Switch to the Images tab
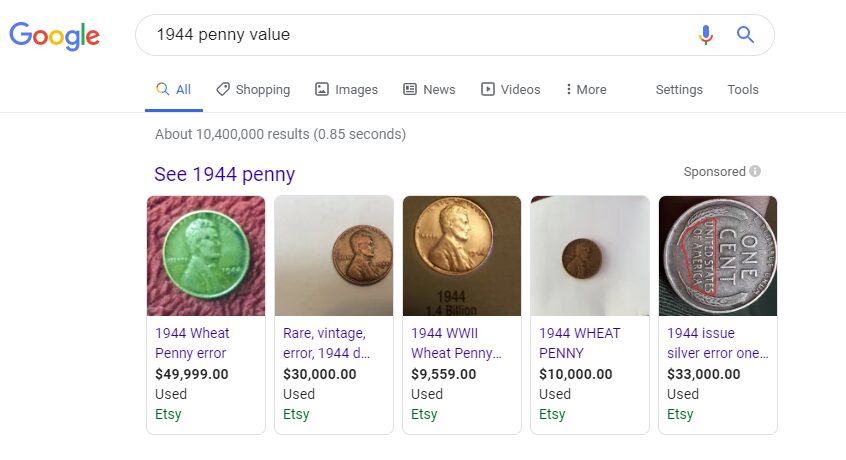 click(346, 89)
